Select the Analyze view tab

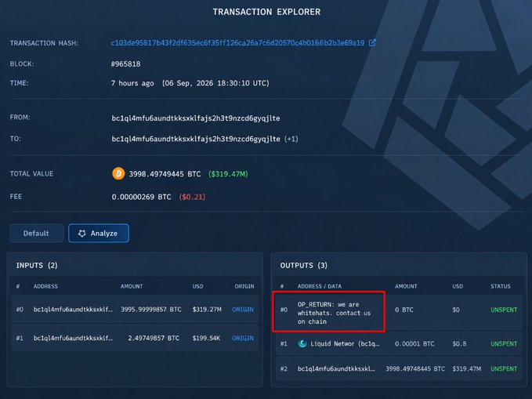pos(99,234)
